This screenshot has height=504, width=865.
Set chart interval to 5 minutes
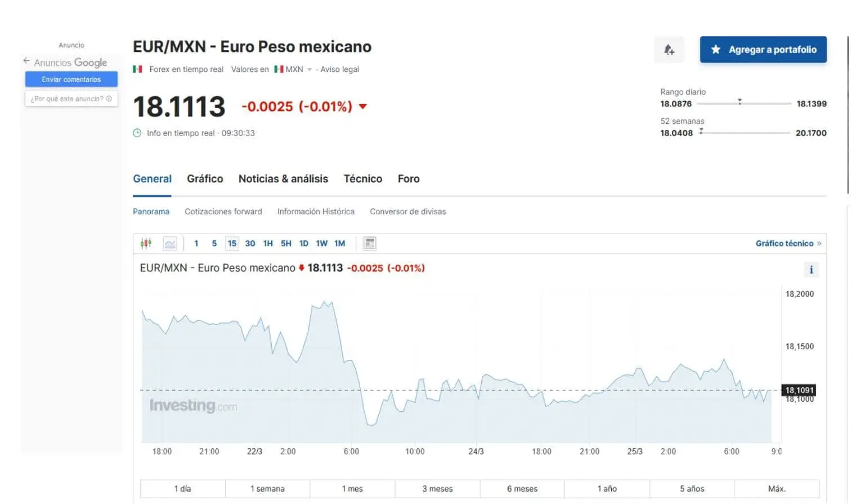click(214, 244)
